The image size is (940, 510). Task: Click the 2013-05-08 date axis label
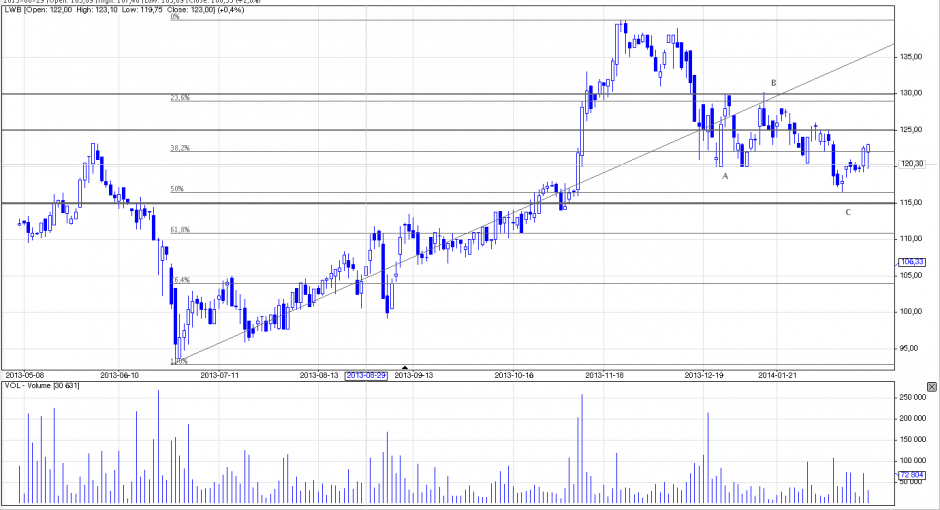pyautogui.click(x=26, y=375)
